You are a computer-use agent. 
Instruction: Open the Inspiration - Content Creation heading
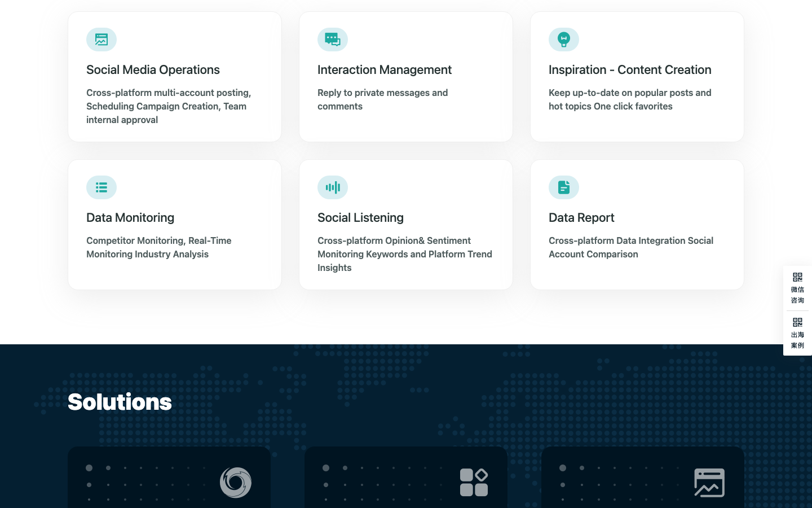click(x=630, y=70)
